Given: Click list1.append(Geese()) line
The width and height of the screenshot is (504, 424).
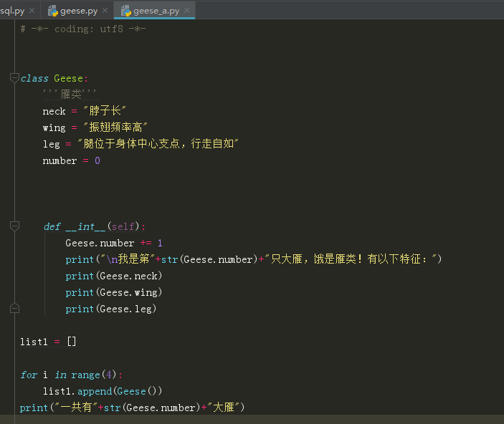Looking at the screenshot, I should pyautogui.click(x=103, y=391).
